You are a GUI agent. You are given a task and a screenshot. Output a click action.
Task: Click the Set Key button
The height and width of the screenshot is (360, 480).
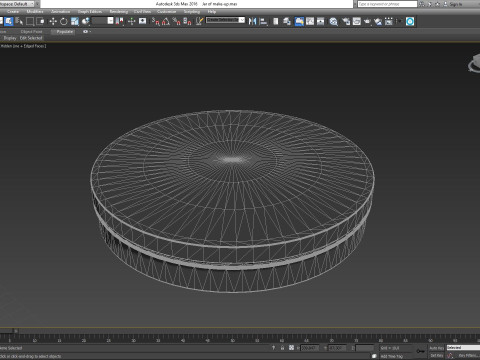[436, 356]
